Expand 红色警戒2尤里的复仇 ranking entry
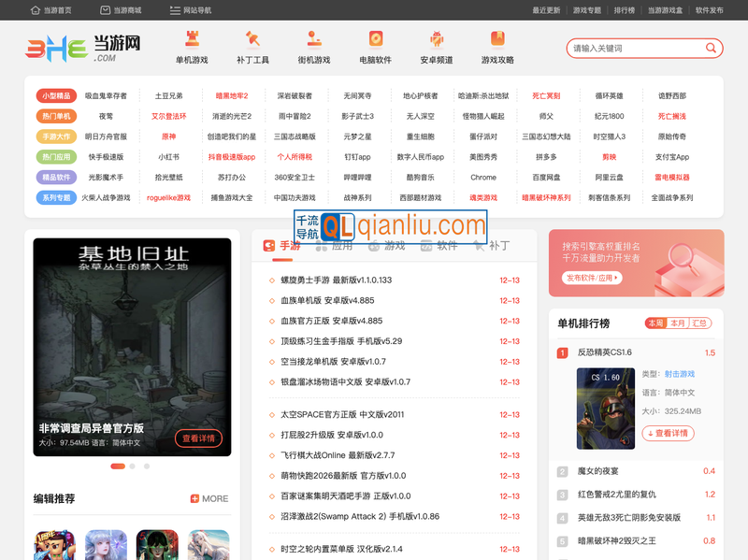The width and height of the screenshot is (748, 560). tap(617, 495)
